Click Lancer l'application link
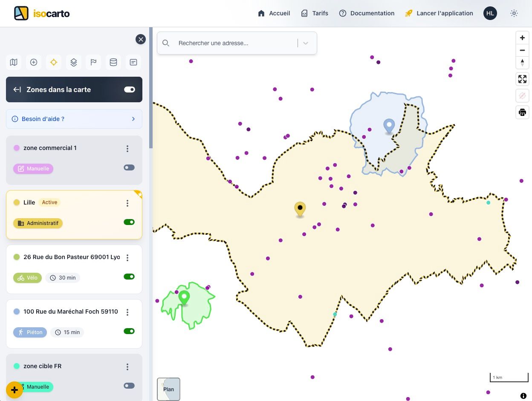Image resolution: width=532 pixels, height=401 pixels. click(x=439, y=13)
